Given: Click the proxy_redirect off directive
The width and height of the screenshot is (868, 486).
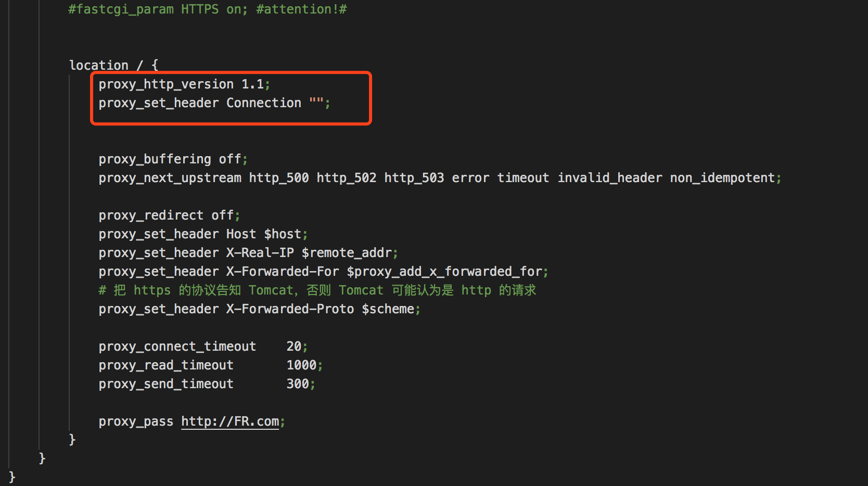Looking at the screenshot, I should coord(169,215).
